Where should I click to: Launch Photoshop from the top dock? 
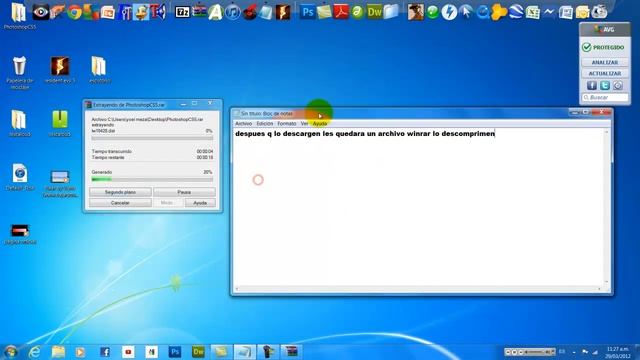coord(307,12)
